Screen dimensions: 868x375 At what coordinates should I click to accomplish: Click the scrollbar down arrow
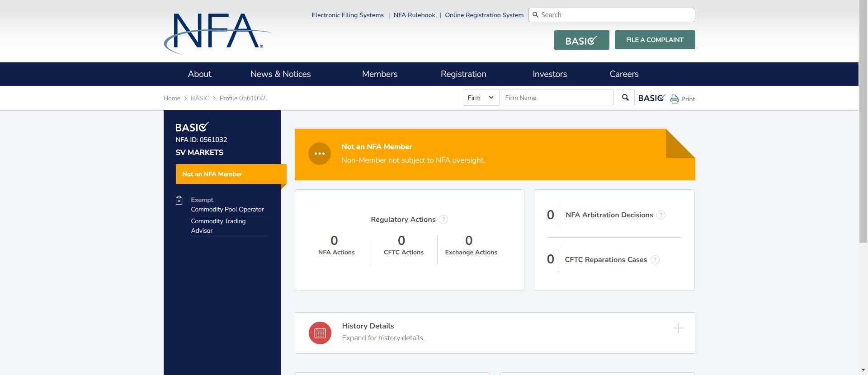tap(863, 370)
